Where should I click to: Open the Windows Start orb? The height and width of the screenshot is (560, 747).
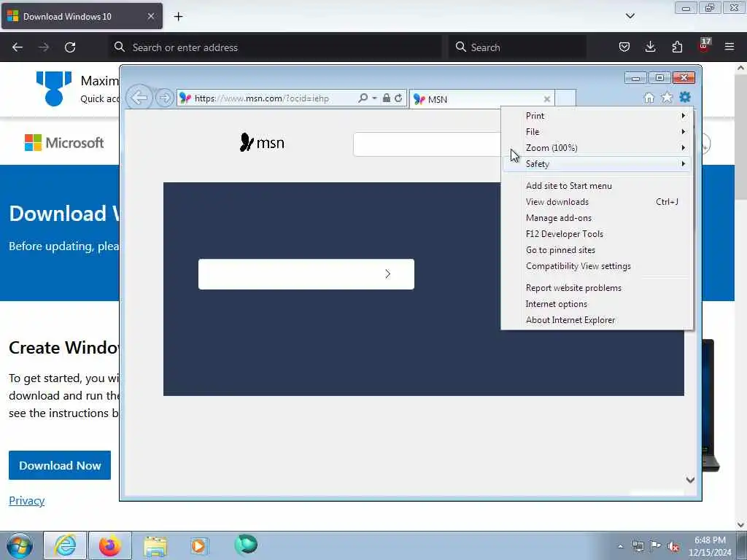[20, 545]
